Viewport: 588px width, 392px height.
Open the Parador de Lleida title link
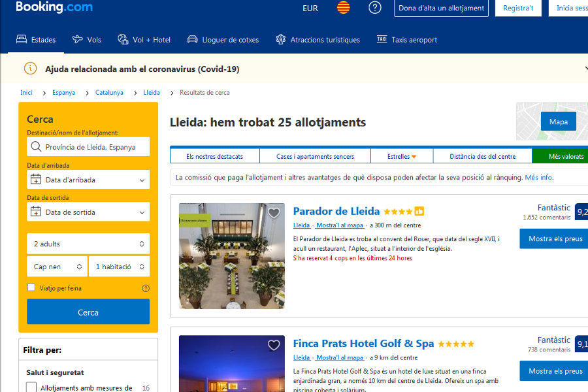click(x=336, y=211)
